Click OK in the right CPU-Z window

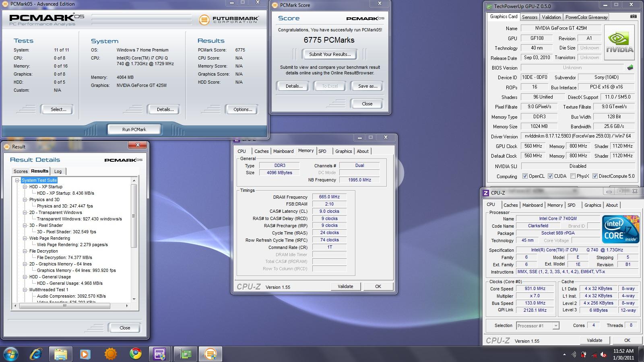point(627,340)
